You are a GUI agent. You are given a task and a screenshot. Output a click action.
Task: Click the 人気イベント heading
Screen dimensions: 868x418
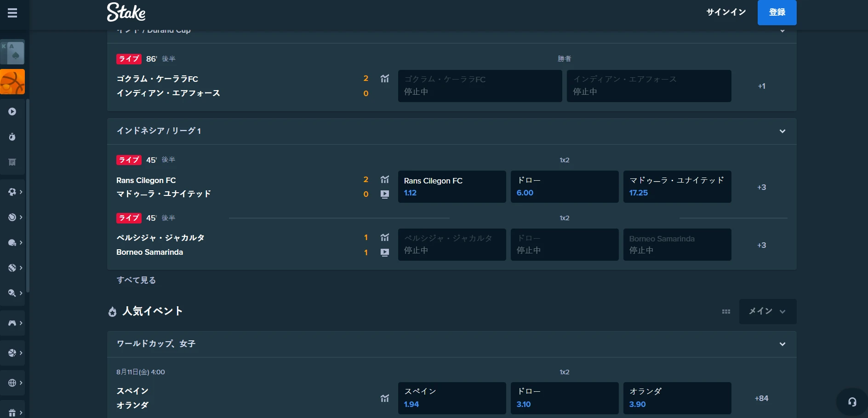(153, 311)
